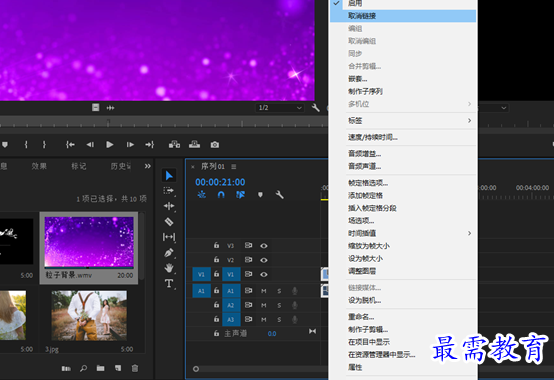Go to Out point
This screenshot has width=554, height=380.
pos(150,144)
